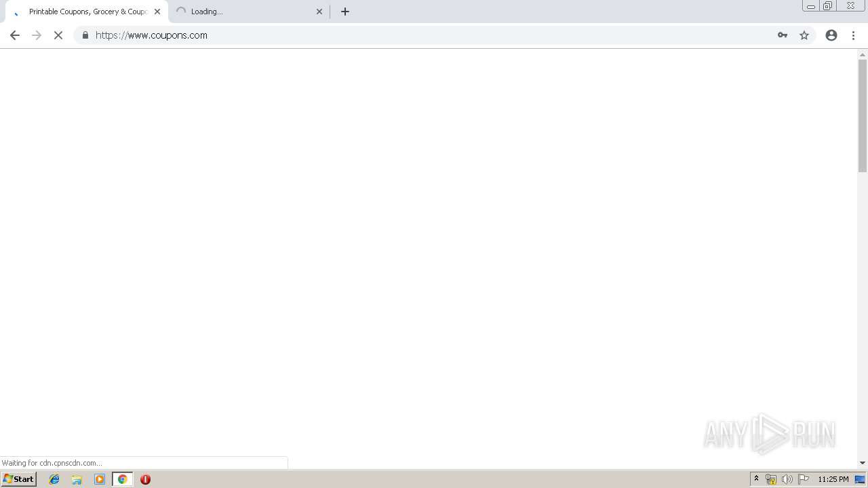Switch to the Printable Coupons tab
The image size is (868, 488).
tap(87, 12)
